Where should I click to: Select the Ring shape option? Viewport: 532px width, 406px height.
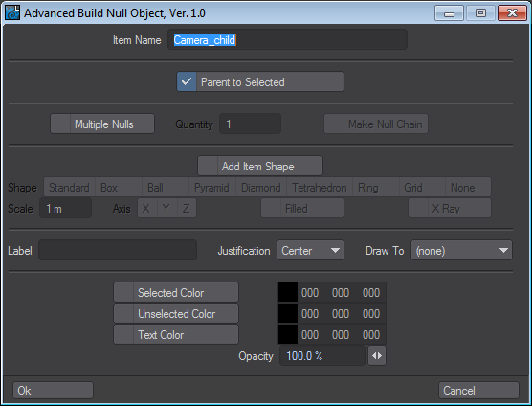click(376, 188)
